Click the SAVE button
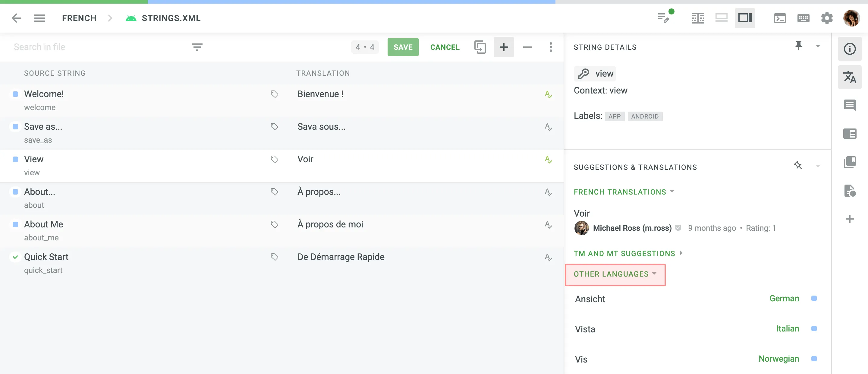This screenshot has width=868, height=374. click(x=403, y=46)
